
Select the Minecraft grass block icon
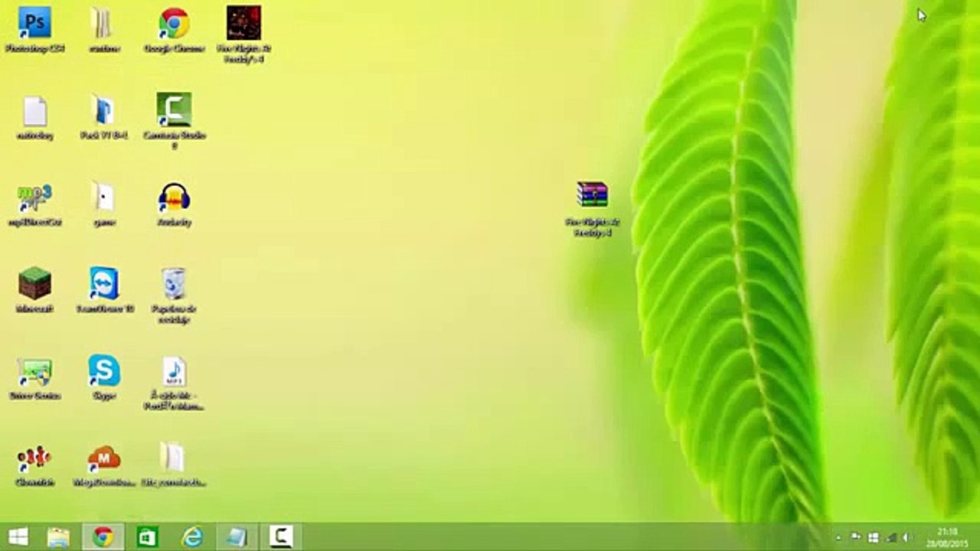[x=34, y=284]
